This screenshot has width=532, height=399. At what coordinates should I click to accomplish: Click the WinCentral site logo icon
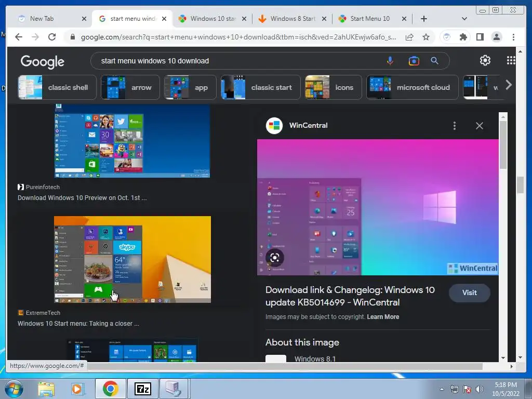pos(274,126)
